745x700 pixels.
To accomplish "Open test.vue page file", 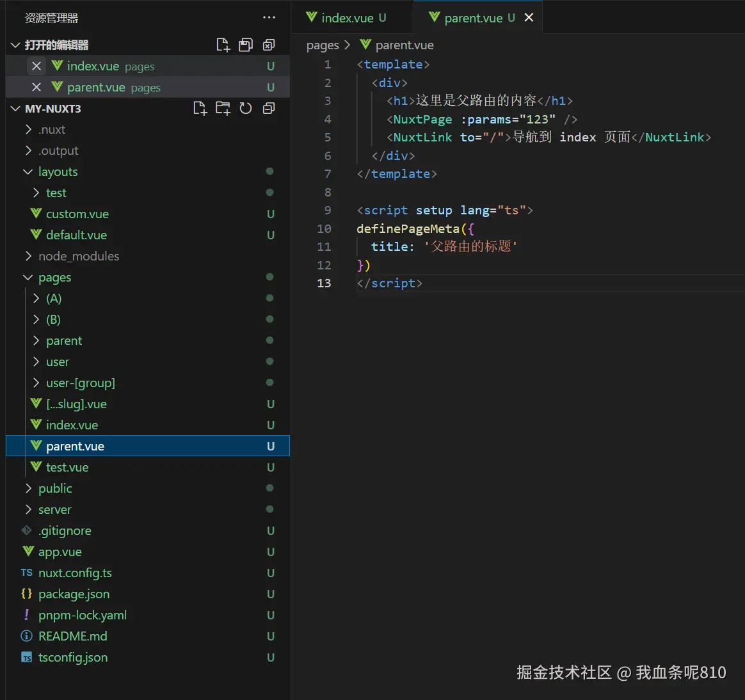I will click(148, 467).
